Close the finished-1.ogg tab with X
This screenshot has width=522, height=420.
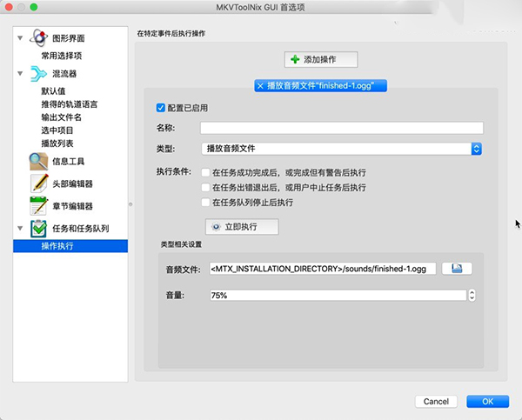click(260, 86)
